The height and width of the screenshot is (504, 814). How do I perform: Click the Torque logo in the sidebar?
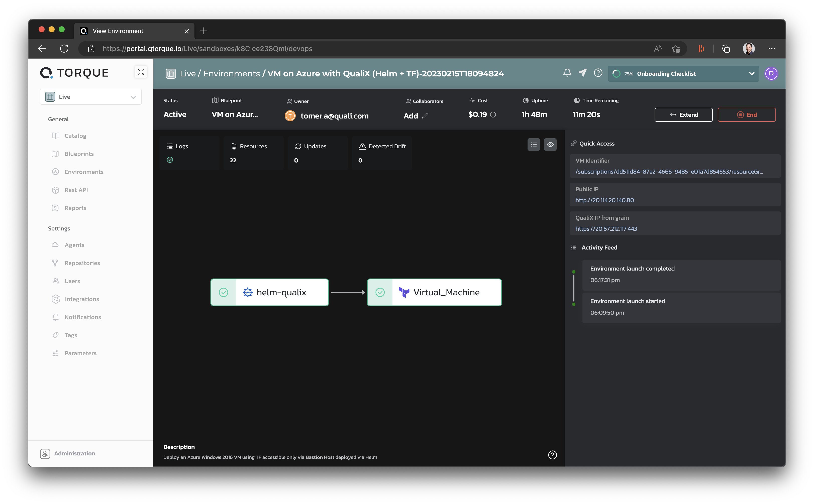74,73
